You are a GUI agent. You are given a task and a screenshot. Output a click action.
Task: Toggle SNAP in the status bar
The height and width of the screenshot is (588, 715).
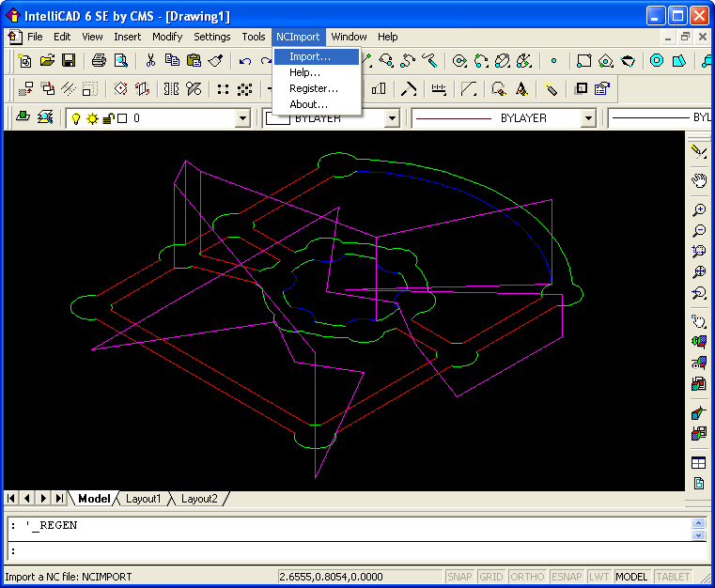click(459, 577)
